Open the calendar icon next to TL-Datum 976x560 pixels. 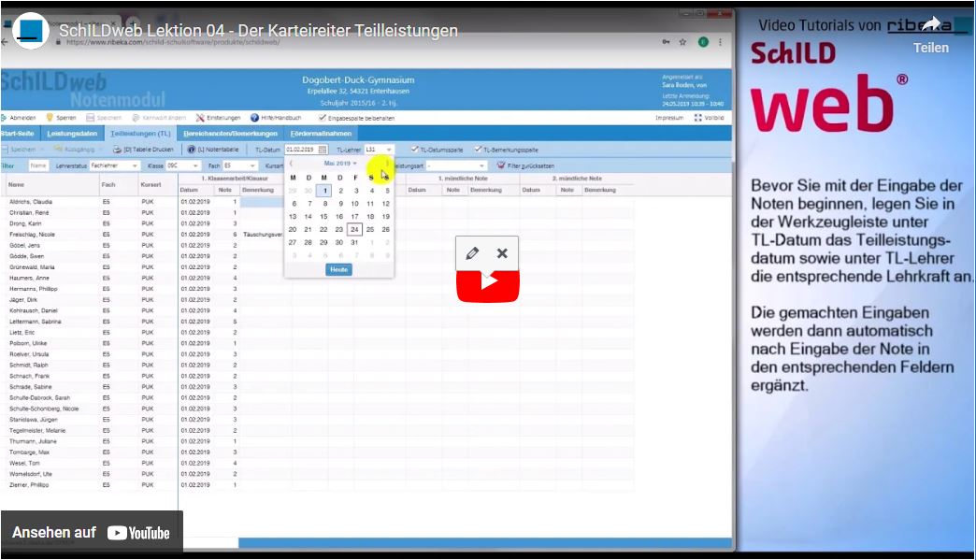(323, 150)
